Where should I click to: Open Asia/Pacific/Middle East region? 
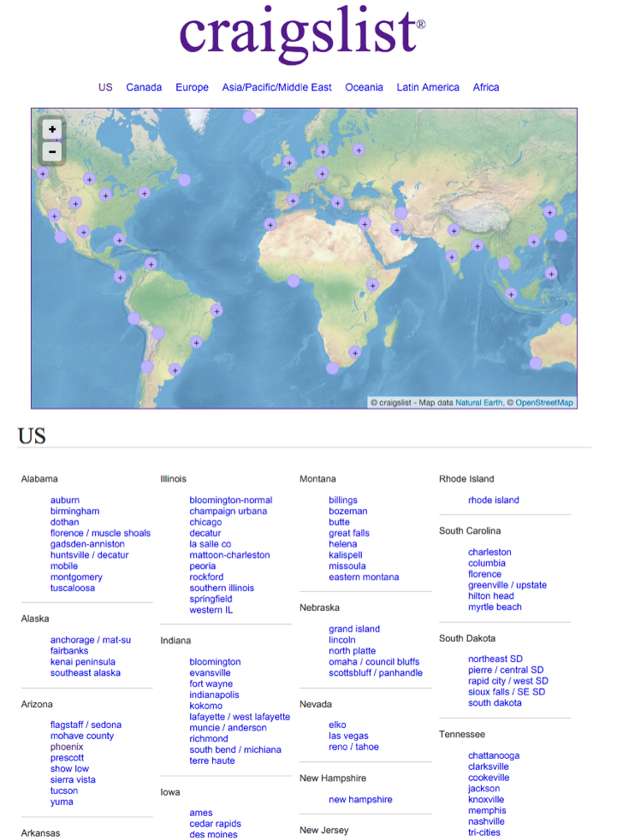(x=276, y=87)
